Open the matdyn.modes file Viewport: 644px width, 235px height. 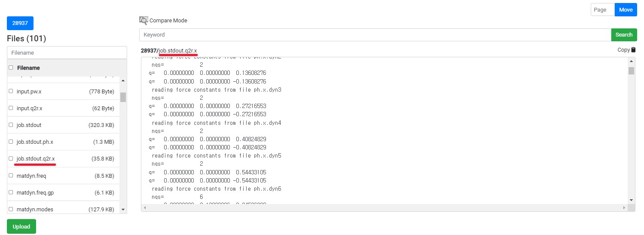pyautogui.click(x=35, y=210)
